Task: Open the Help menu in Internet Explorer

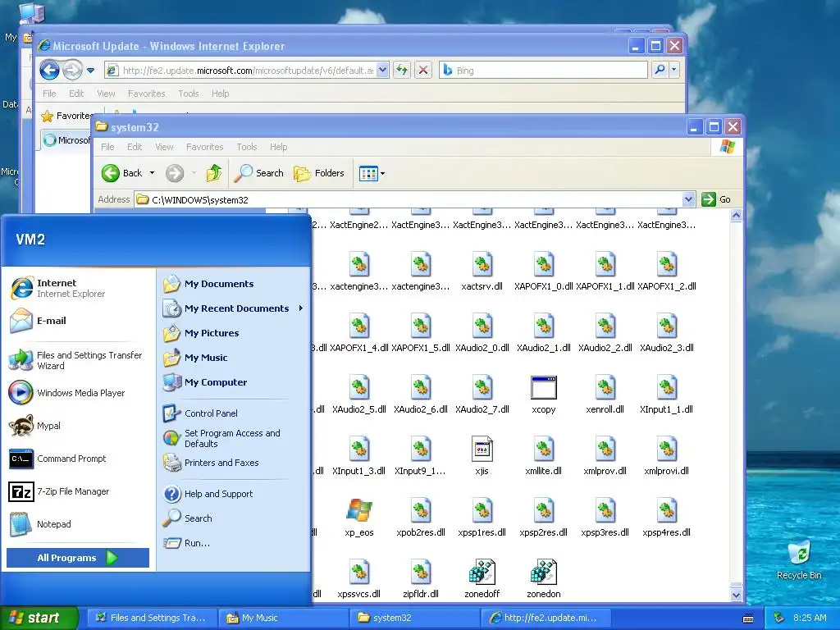Action: [220, 94]
